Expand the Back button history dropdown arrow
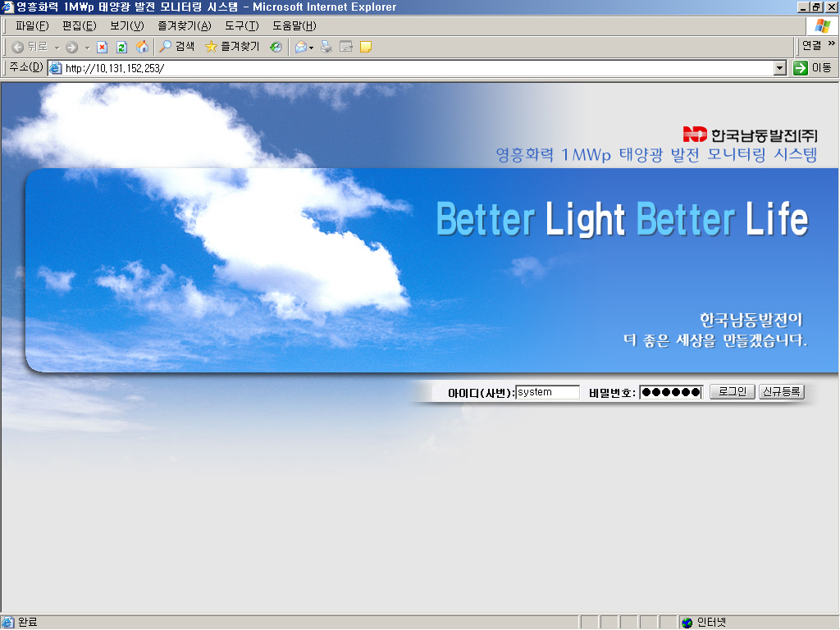Screen dimensions: 840x630 click(x=57, y=48)
